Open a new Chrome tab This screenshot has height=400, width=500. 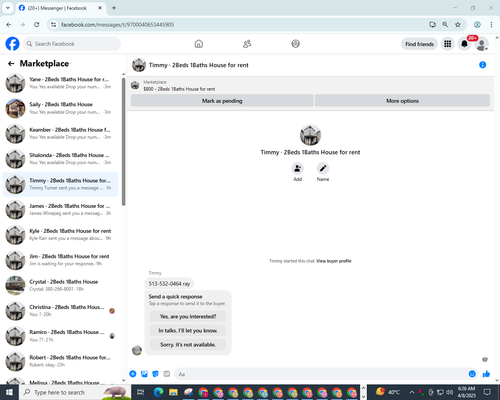point(114,8)
